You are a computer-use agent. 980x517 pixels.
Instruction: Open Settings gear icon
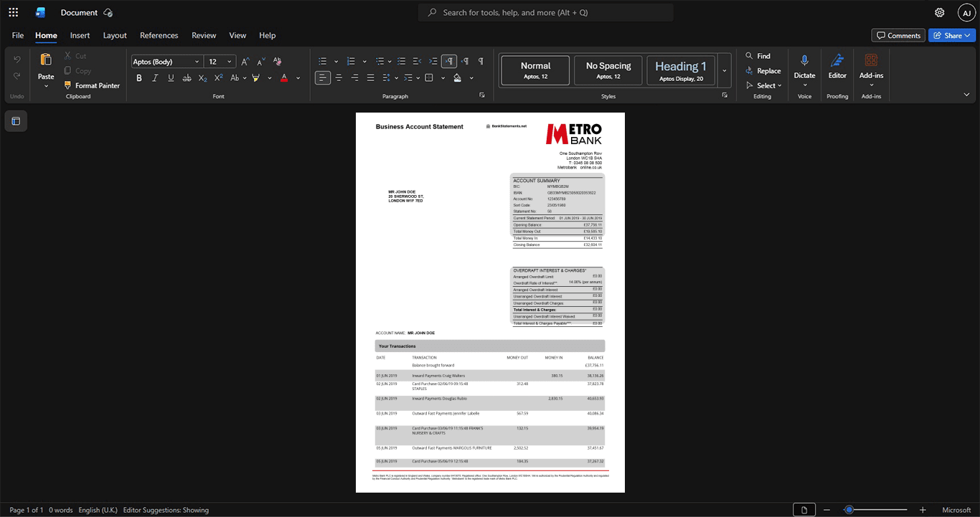pos(939,13)
